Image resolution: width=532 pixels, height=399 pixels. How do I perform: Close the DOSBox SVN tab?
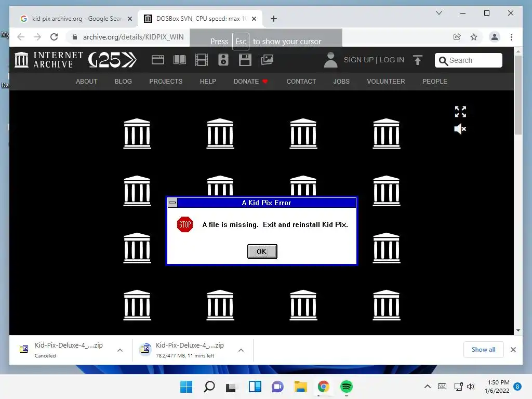[x=254, y=19]
